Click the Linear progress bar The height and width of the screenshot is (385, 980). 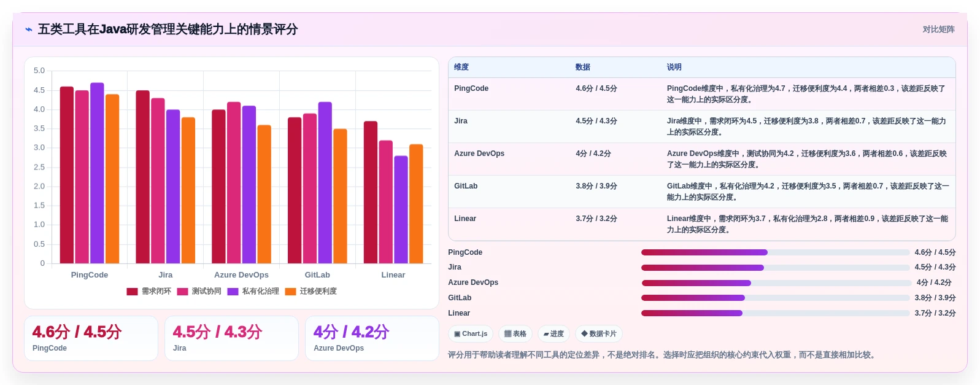tap(775, 313)
